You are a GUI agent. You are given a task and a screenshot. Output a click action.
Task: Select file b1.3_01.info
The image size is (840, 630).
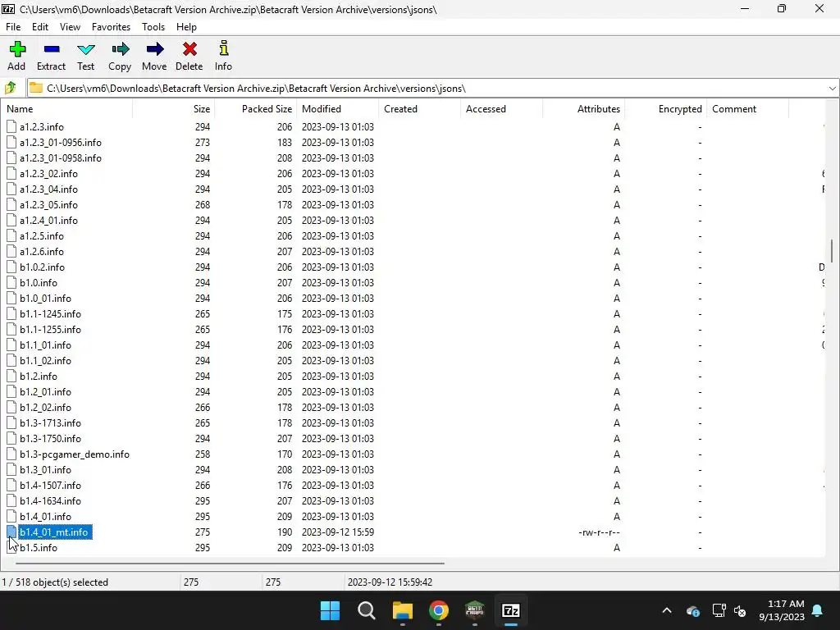click(46, 470)
